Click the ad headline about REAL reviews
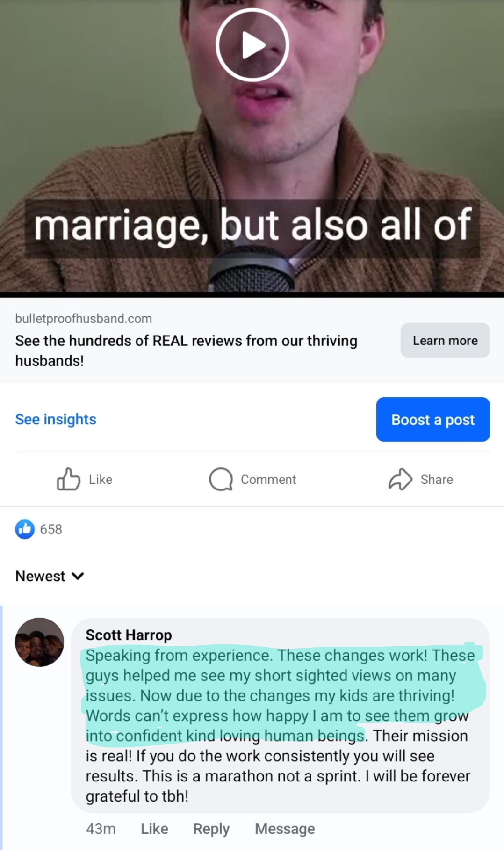The width and height of the screenshot is (504, 854). click(186, 350)
